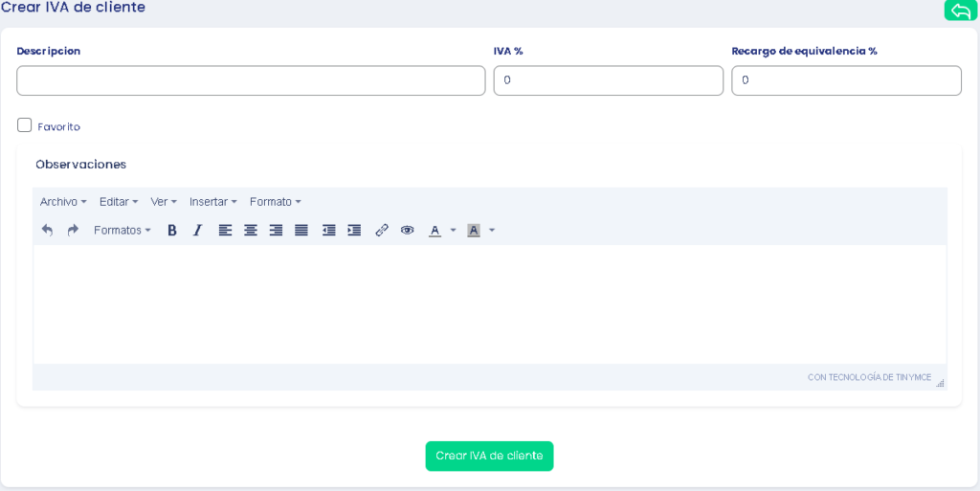Open the background color dropdown arrow
This screenshot has width=980, height=491.
[x=492, y=231]
